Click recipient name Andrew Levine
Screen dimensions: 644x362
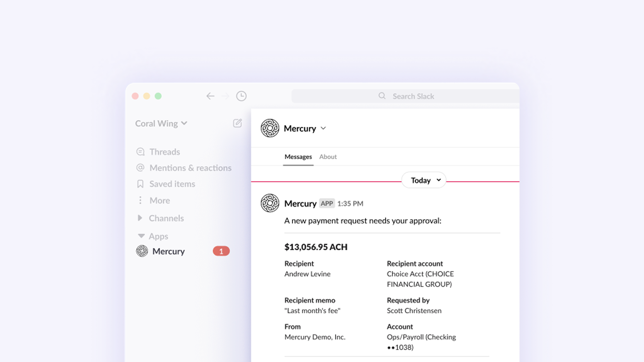pyautogui.click(x=307, y=274)
